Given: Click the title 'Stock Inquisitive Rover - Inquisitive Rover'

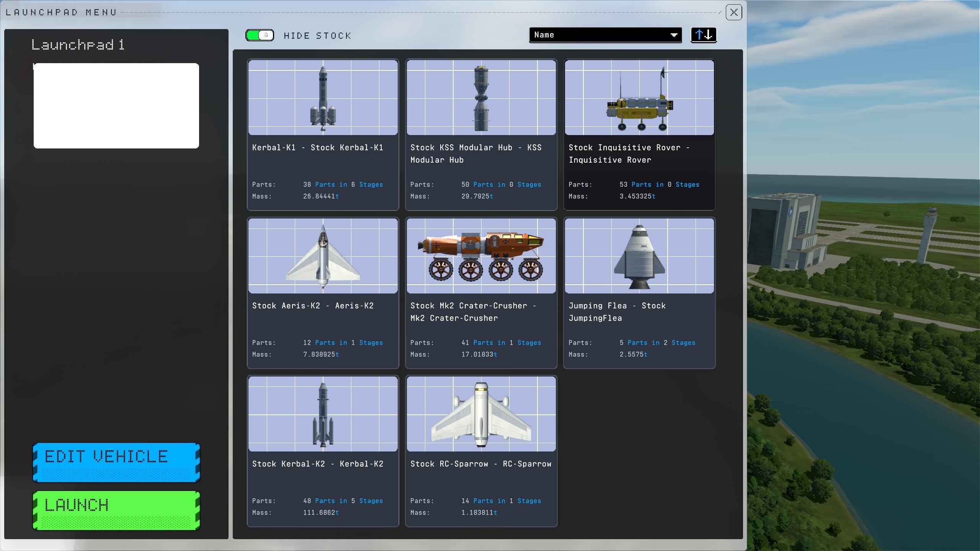Looking at the screenshot, I should [x=629, y=154].
